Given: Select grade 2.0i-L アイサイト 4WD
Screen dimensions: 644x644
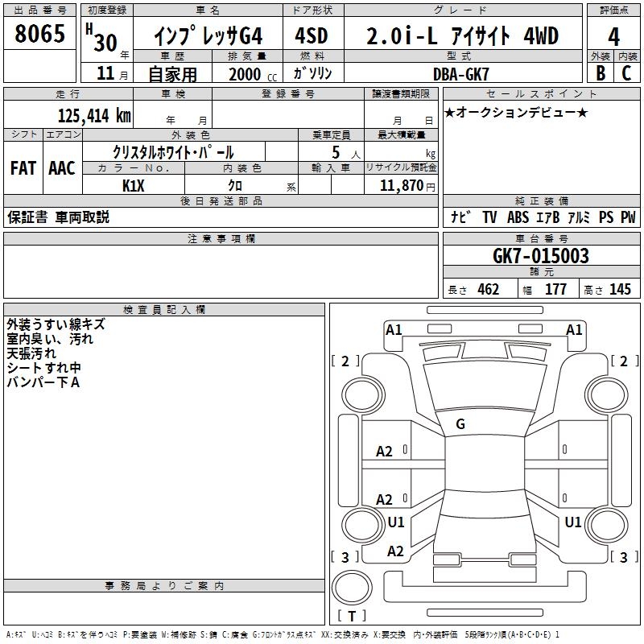Looking at the screenshot, I should pos(462,35).
